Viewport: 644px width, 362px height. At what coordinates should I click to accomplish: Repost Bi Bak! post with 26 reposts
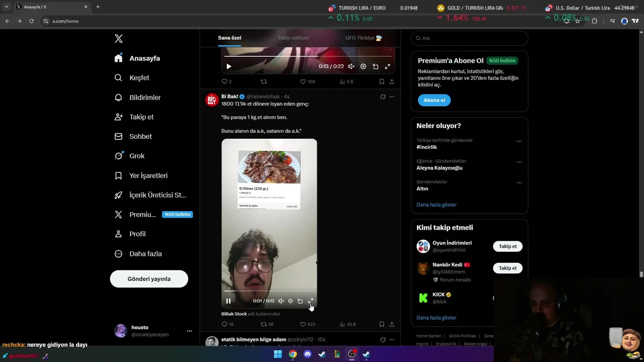point(267,324)
